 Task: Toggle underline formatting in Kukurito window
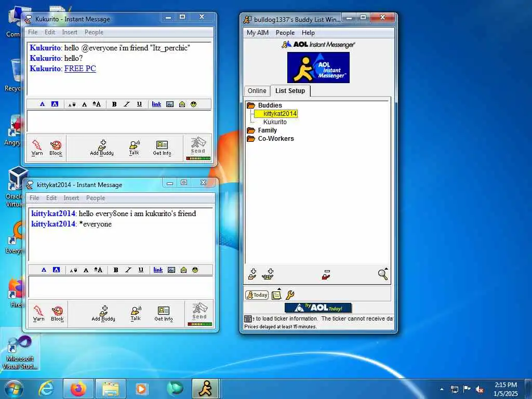pos(139,104)
